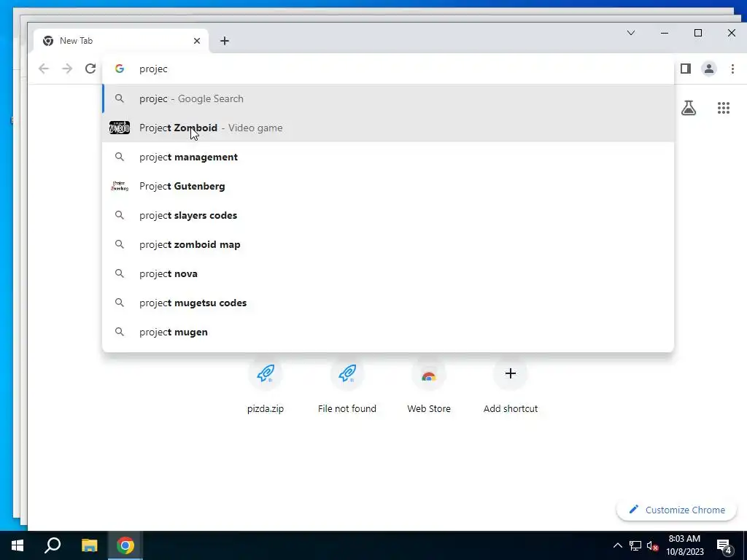Close the New Tab tab
This screenshot has height=560, width=747.
197,41
